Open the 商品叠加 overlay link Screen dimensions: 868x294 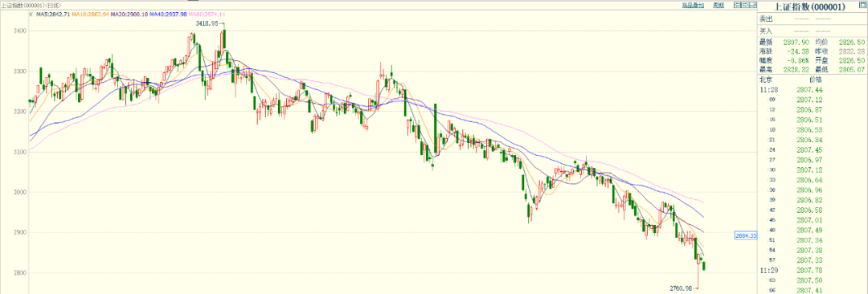click(693, 6)
